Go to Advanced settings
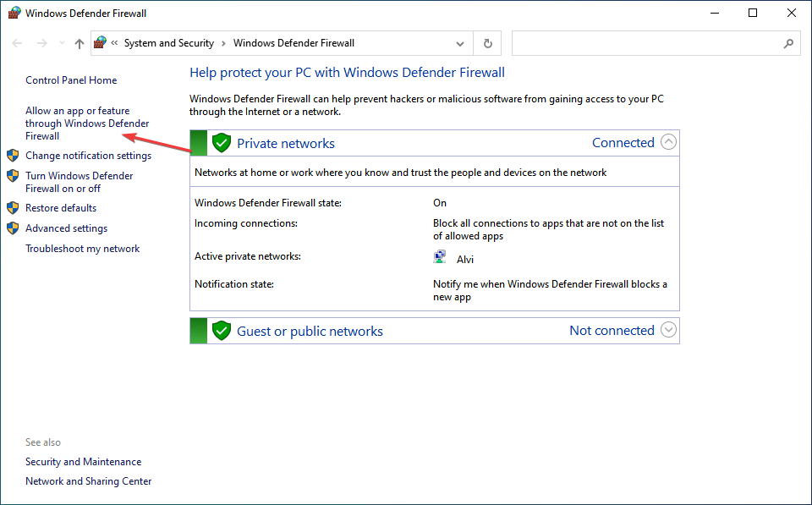 pyautogui.click(x=66, y=228)
